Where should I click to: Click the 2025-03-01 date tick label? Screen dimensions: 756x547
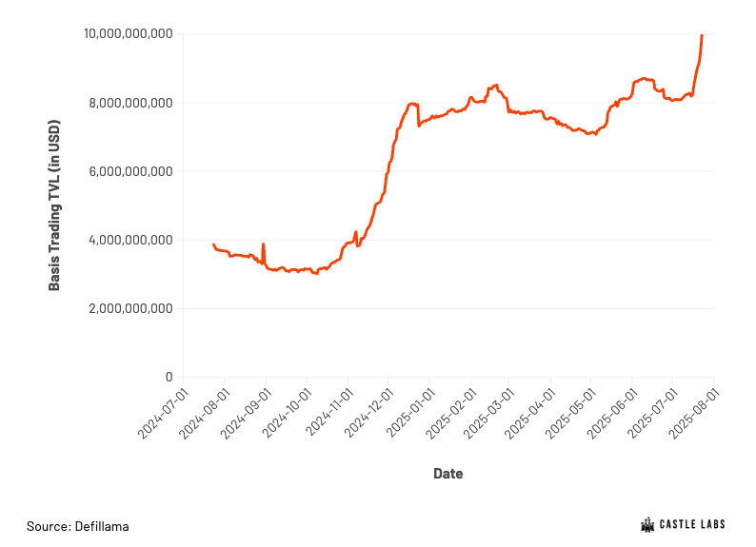coord(488,414)
